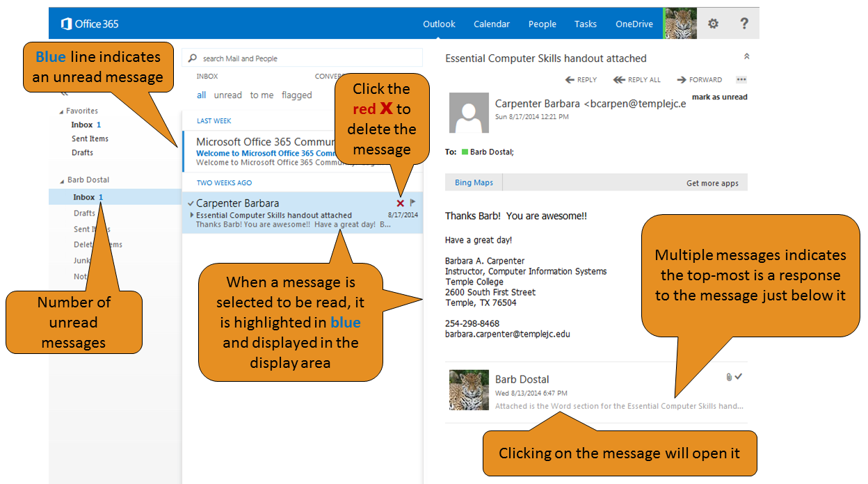Screen dimensions: 868x484
Task: Select the 'all' mail filter
Action: click(x=201, y=95)
